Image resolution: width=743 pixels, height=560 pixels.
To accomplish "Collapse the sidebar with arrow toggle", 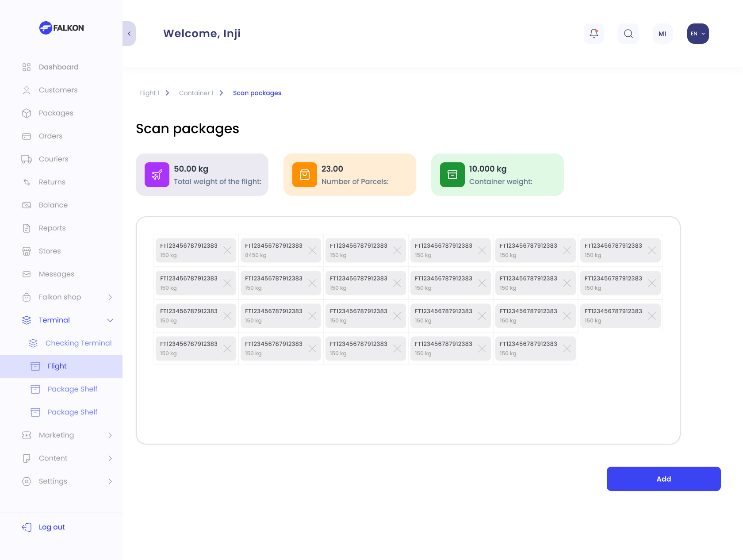I will [129, 34].
